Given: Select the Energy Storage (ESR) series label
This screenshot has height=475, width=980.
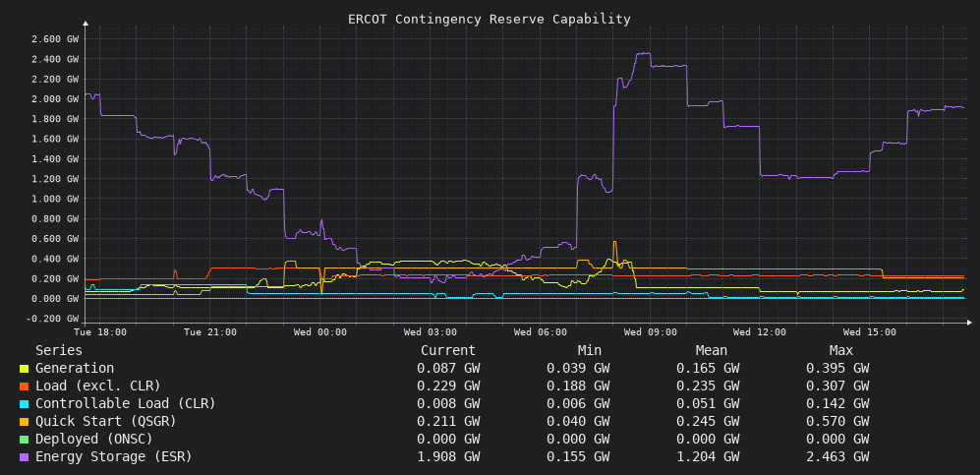Looking at the screenshot, I should [114, 457].
